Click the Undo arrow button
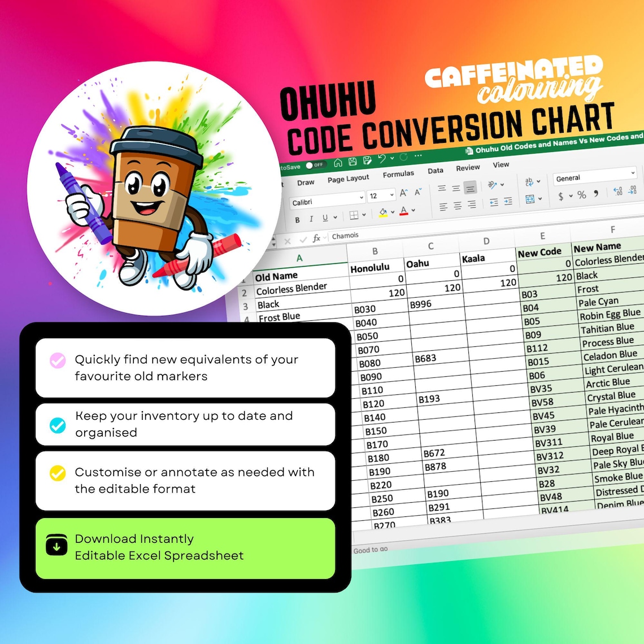The height and width of the screenshot is (644, 644). pyautogui.click(x=381, y=159)
